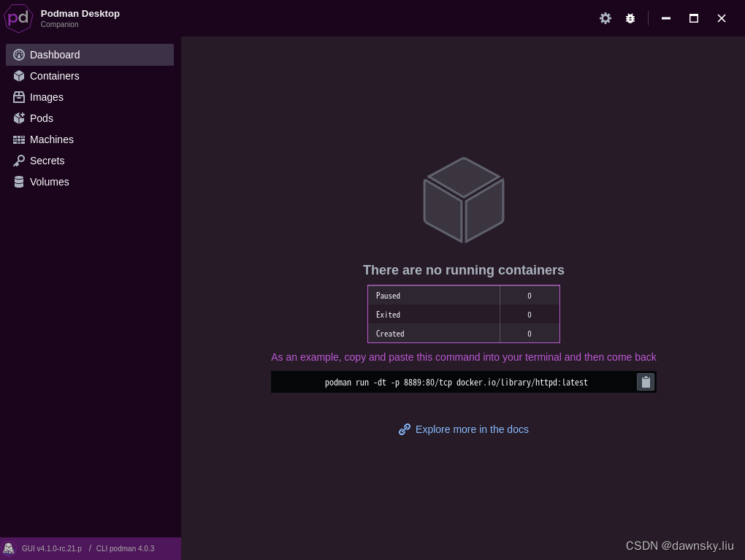Click the 'There are no running containers' heading
This screenshot has height=560, width=745.
[464, 270]
